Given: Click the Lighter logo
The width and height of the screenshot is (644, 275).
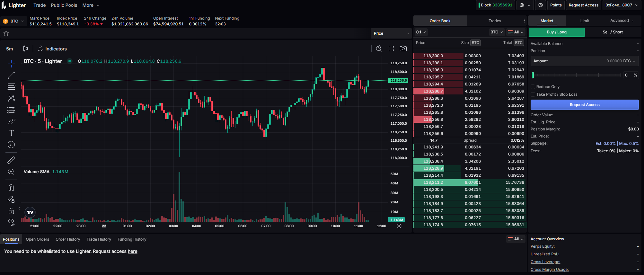Looking at the screenshot, I should (13, 5).
